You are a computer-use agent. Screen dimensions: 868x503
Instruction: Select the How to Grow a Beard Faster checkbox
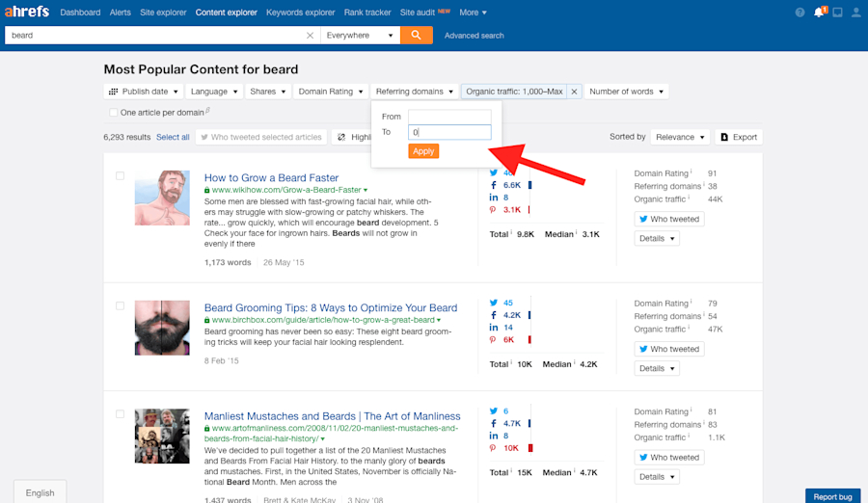tap(121, 176)
